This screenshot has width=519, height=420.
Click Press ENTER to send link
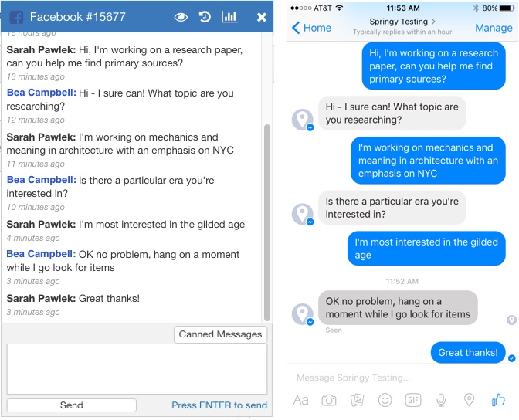pyautogui.click(x=219, y=405)
